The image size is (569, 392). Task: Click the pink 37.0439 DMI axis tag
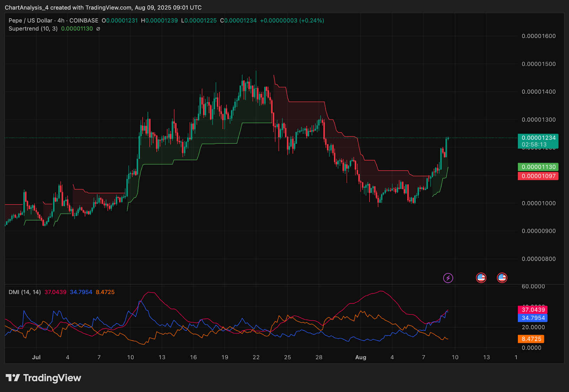tap(533, 310)
